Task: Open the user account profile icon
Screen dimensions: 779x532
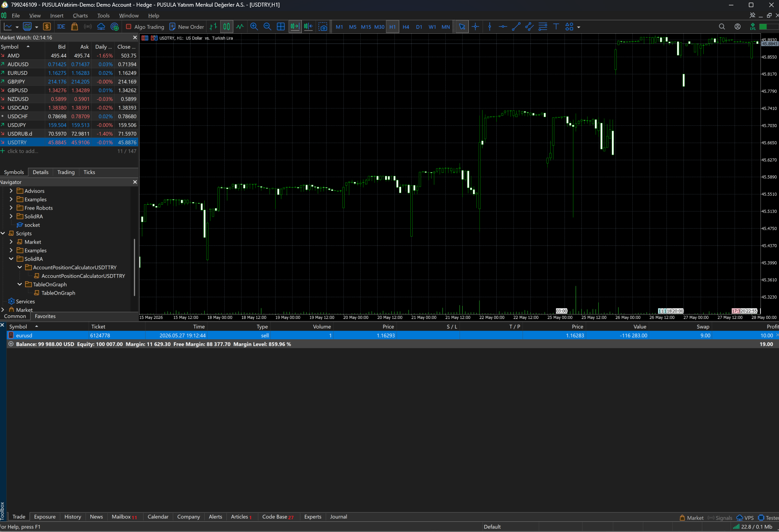Action: (x=737, y=27)
